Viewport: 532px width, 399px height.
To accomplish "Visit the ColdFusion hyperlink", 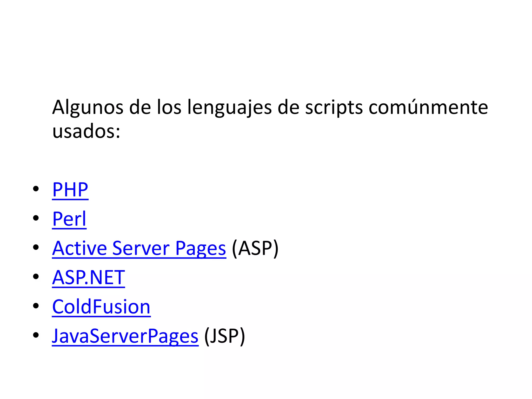I will (x=101, y=307).
